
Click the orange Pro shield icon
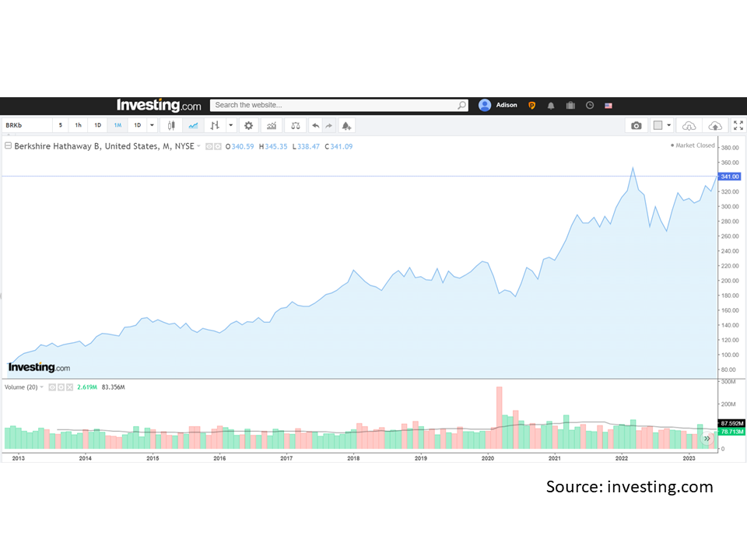click(531, 106)
